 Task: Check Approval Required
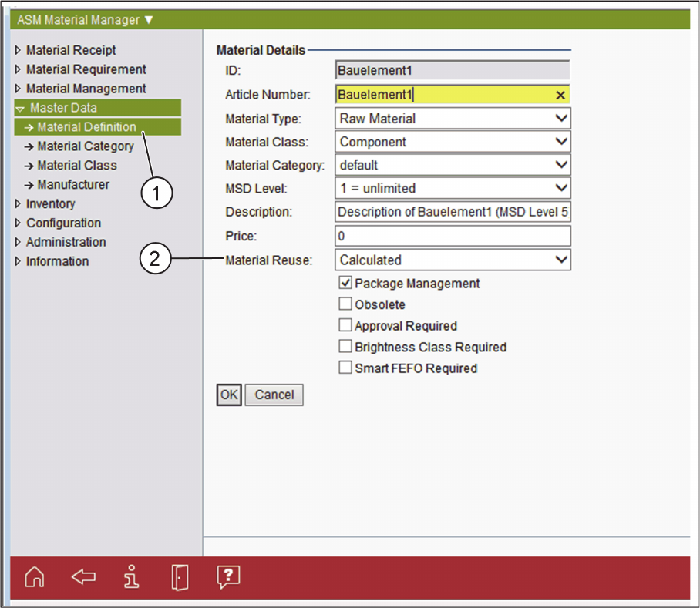pyautogui.click(x=345, y=324)
